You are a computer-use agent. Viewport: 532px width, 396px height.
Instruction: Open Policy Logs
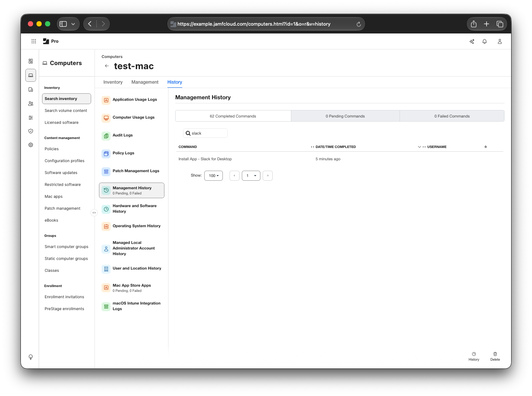point(132,153)
